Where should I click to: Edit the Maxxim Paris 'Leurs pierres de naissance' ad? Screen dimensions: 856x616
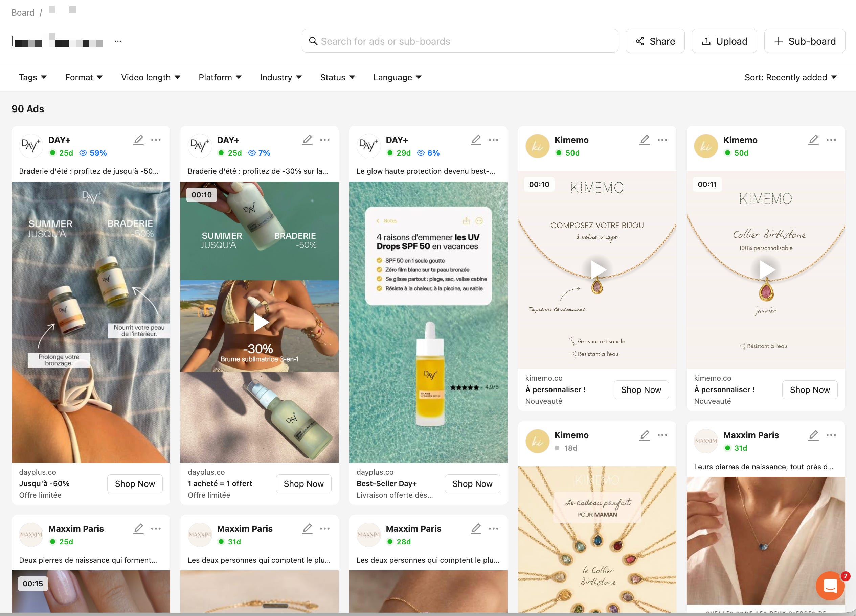[813, 435]
